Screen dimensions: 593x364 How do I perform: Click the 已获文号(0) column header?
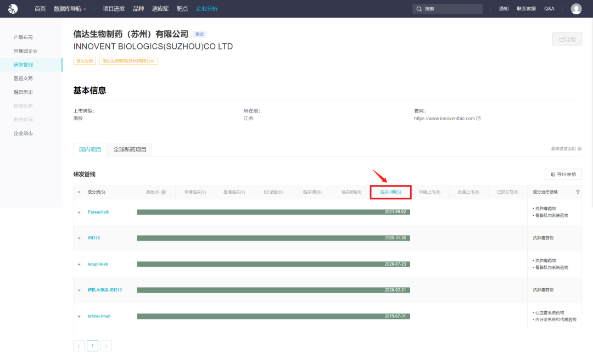(507, 192)
